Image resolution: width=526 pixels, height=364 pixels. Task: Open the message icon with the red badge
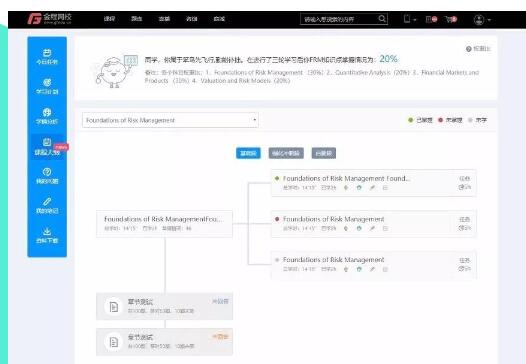[x=431, y=19]
